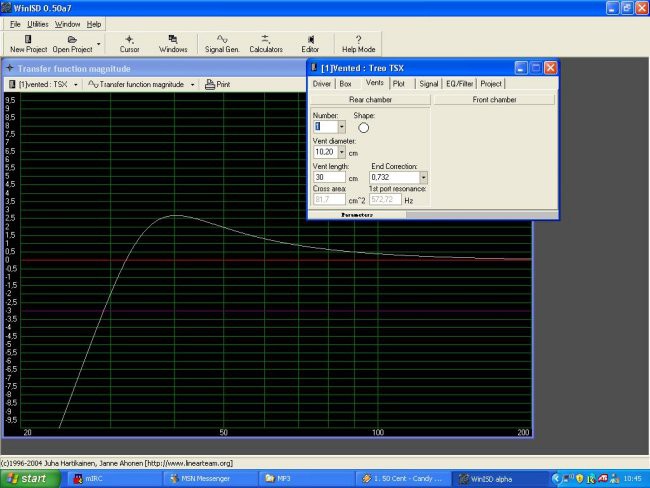Click the graph window title icon
650x488 pixels.
(x=10, y=68)
